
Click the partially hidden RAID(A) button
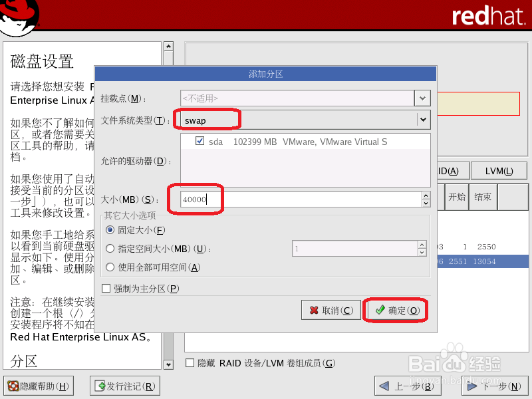click(x=453, y=171)
